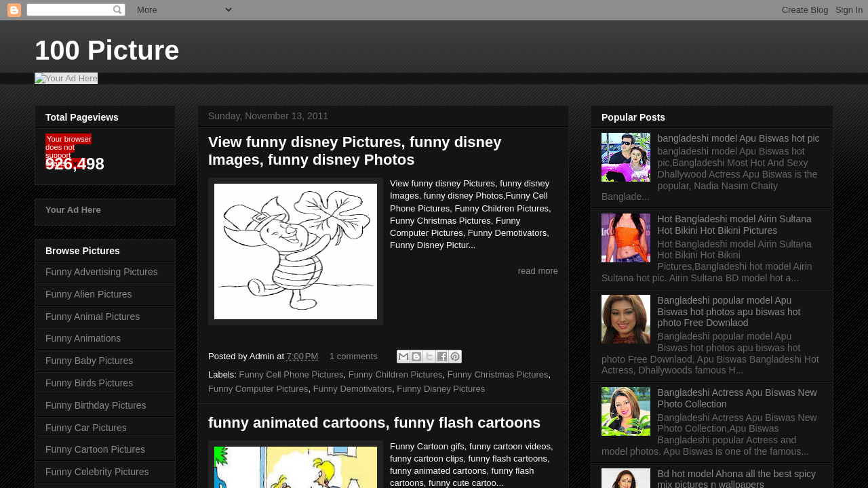868x488 pixels.
Task: Select the Funny Cell Phone Pictures label
Action: pyautogui.click(x=292, y=375)
